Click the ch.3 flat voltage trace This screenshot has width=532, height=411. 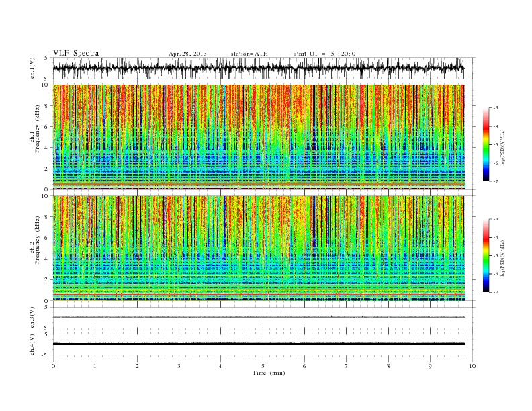tap(259, 317)
